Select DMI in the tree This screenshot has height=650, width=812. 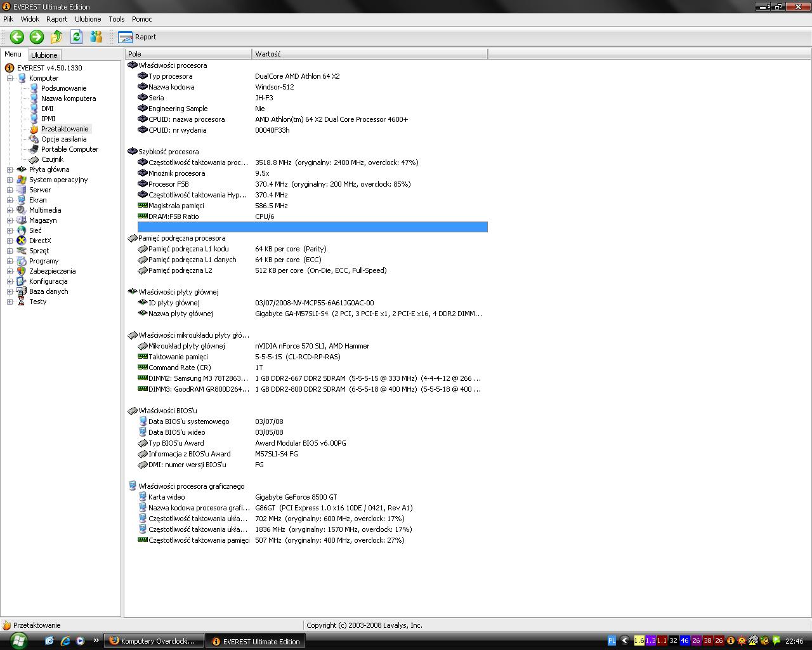(x=48, y=109)
